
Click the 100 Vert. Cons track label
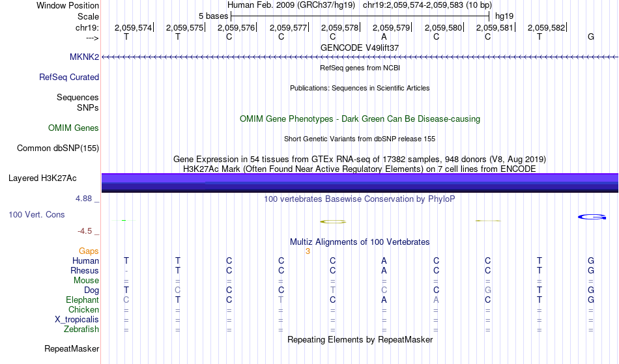point(36,214)
